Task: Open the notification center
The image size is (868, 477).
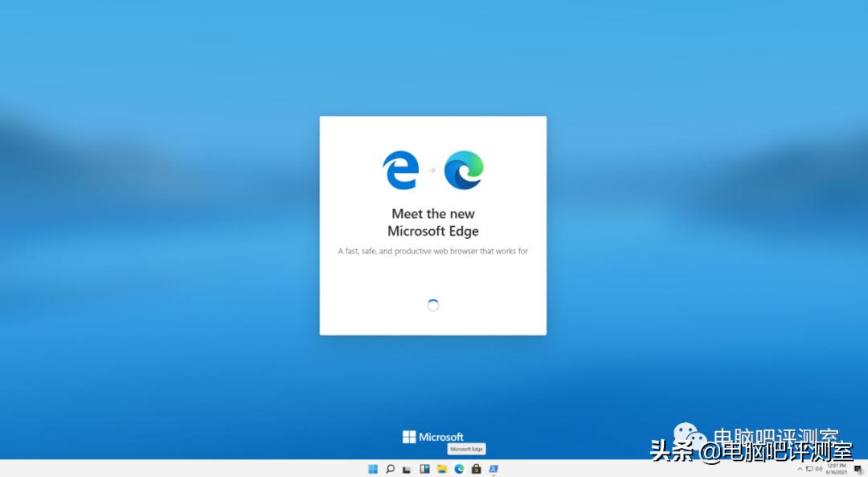Action: pyautogui.click(x=858, y=468)
